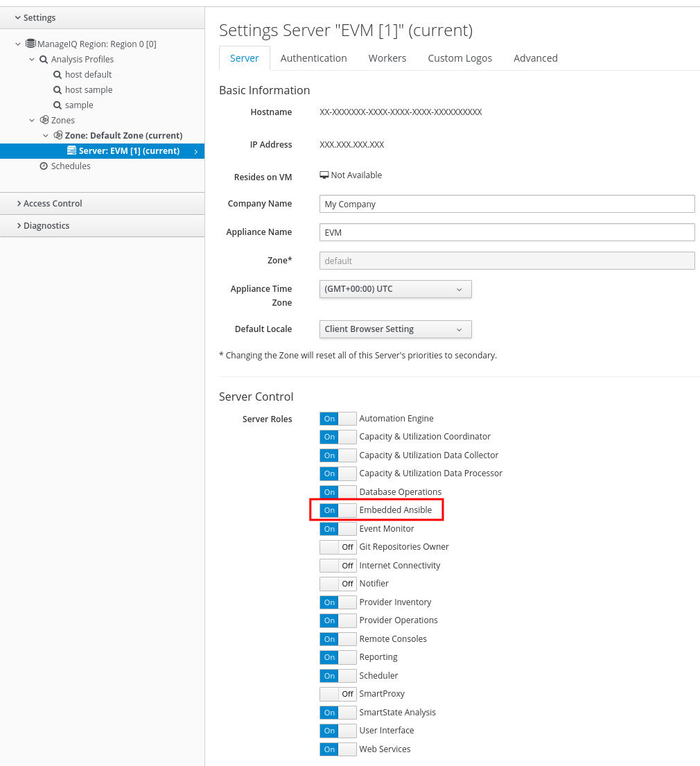Click the Schedules clock icon
The height and width of the screenshot is (766, 700).
[42, 166]
